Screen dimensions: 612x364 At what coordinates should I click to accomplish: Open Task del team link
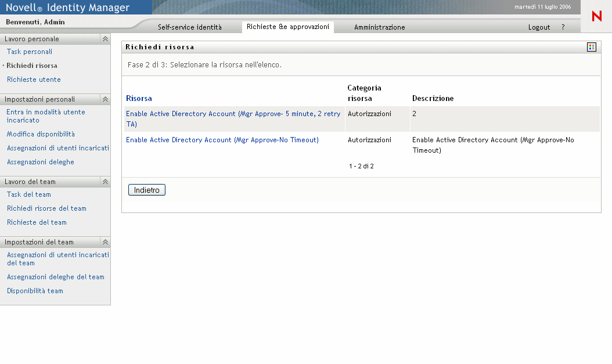pos(29,194)
